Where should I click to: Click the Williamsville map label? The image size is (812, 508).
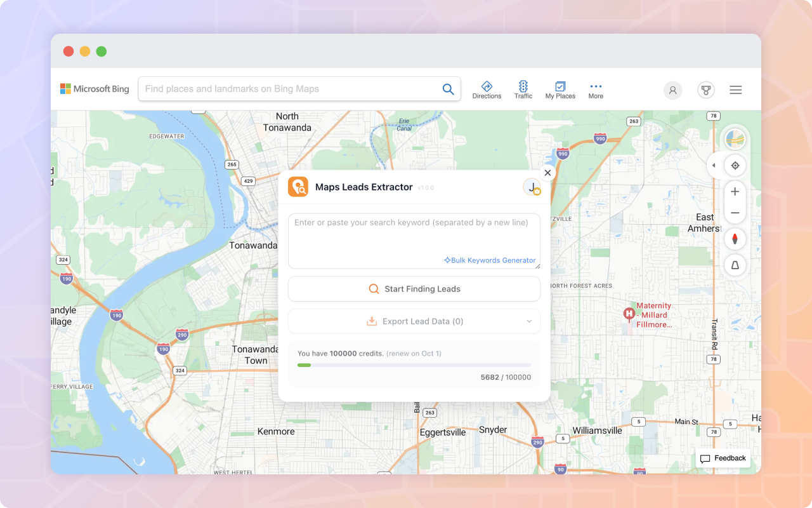pos(597,431)
